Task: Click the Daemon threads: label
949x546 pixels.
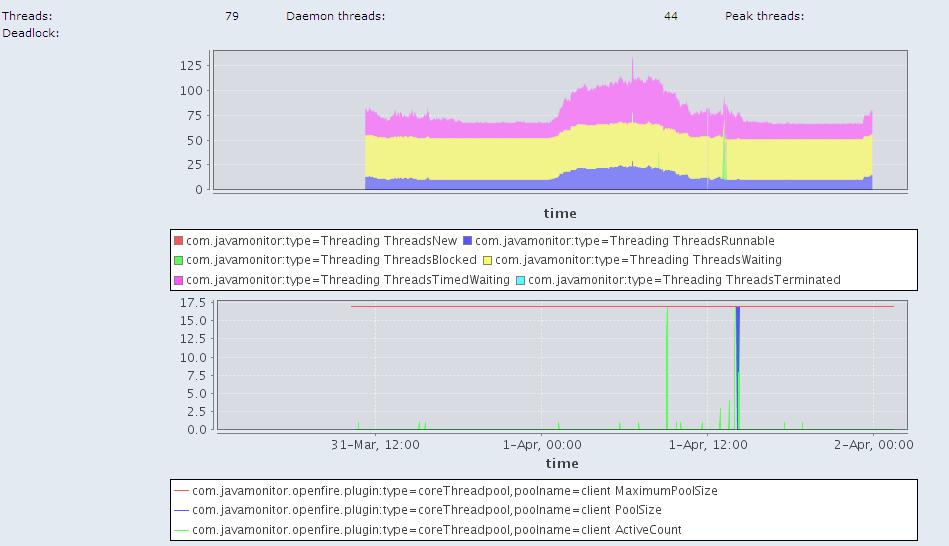Action: (335, 16)
